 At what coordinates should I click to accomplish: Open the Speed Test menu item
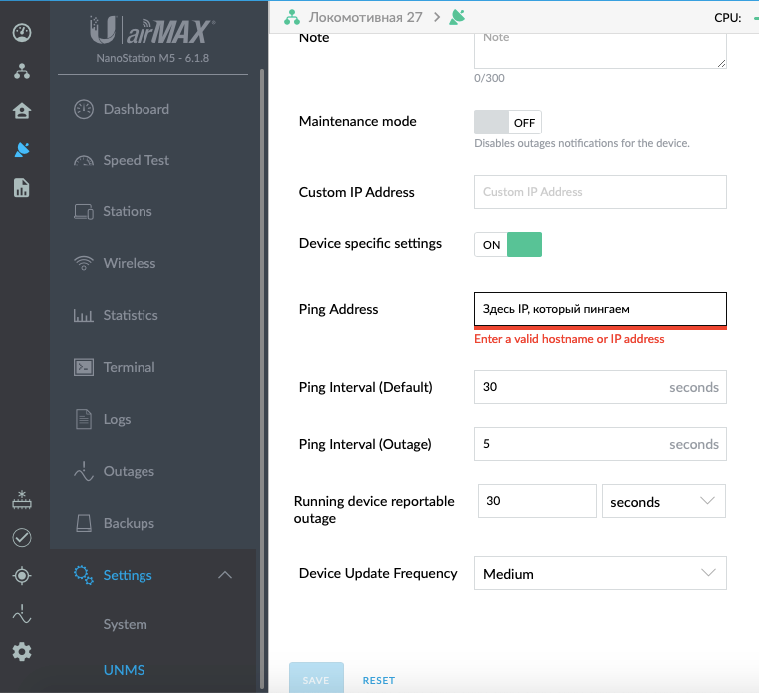pos(136,160)
